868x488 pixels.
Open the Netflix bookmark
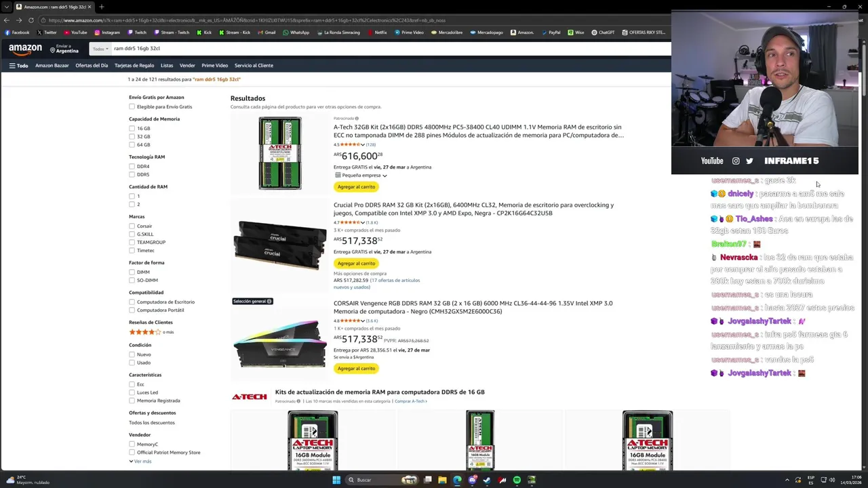point(377,33)
